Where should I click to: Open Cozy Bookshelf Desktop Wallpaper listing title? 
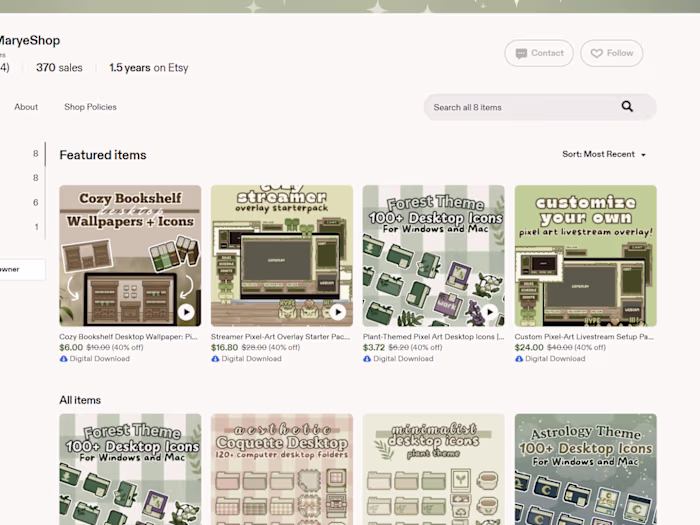coord(128,337)
